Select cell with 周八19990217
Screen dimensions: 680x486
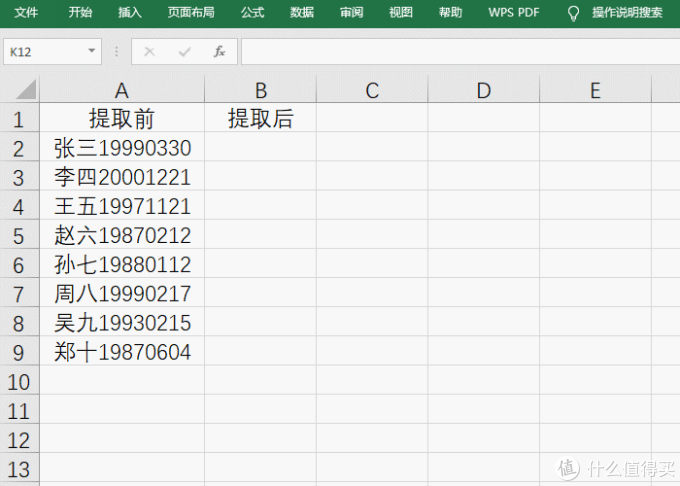click(122, 294)
